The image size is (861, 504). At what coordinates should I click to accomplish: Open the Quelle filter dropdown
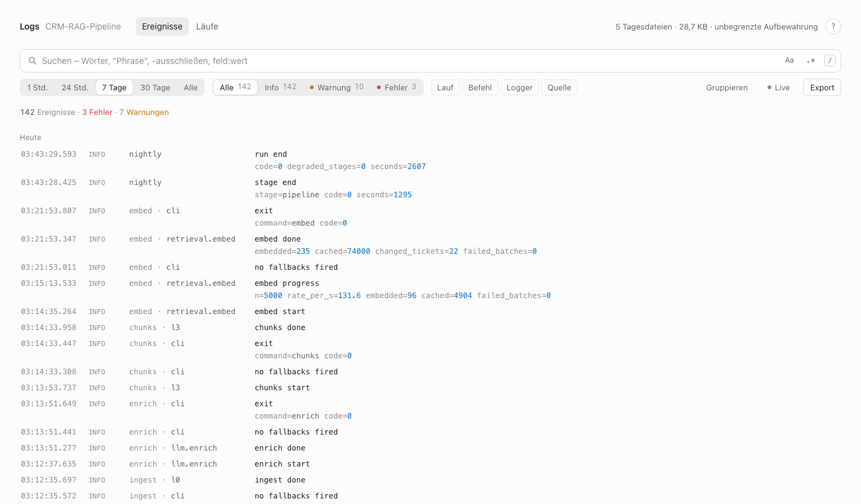pos(559,87)
